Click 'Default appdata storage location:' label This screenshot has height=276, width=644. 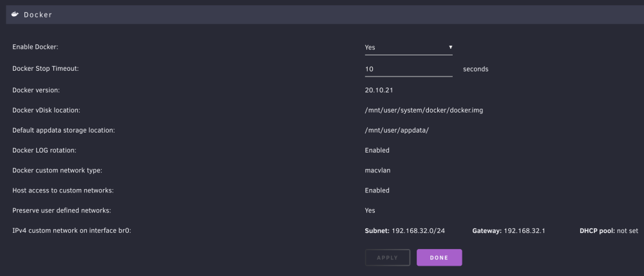[63, 131]
